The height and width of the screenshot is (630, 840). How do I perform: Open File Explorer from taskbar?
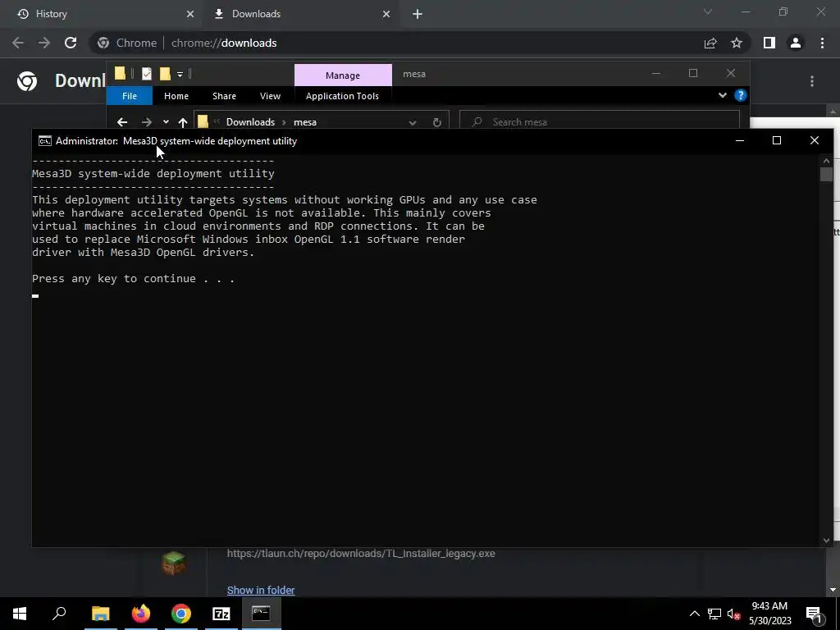[x=100, y=614]
